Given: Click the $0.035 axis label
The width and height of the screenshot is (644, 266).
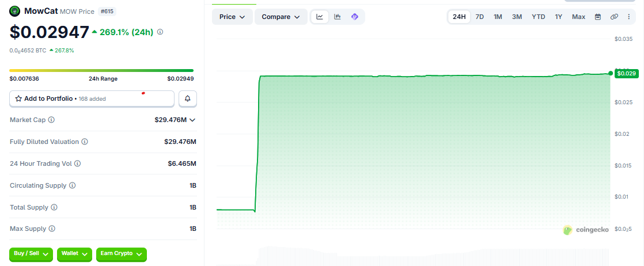Looking at the screenshot, I should (623, 39).
